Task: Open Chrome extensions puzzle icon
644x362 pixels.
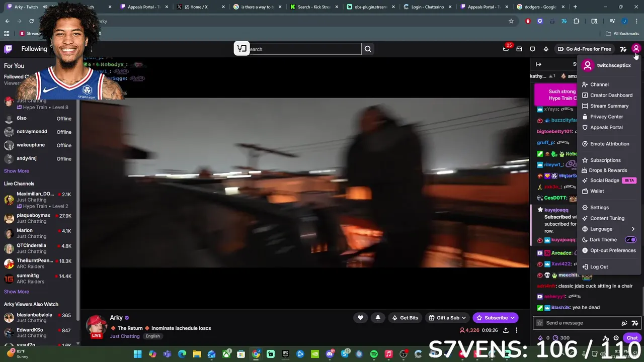Action: coord(577,21)
